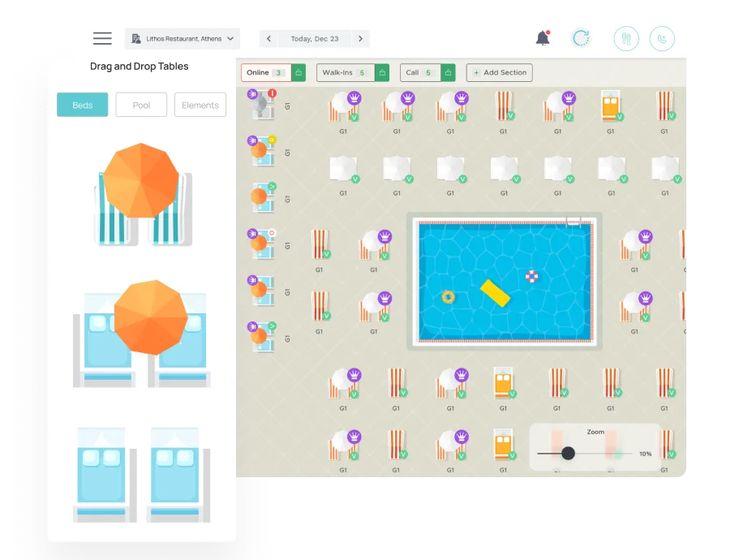Click the 10% zoom value
Viewport: 735px width, 560px height.
646,454
